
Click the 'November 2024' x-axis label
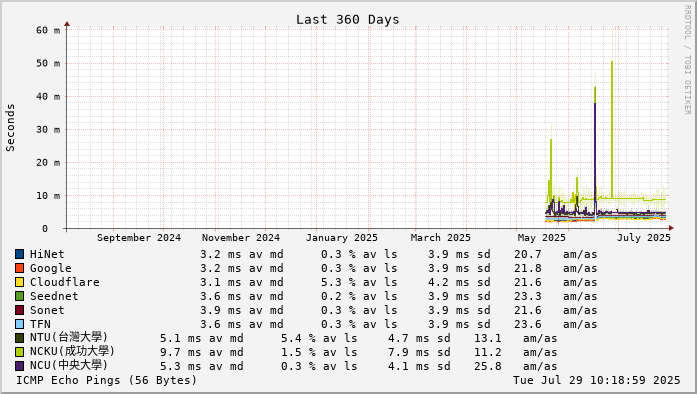coord(241,237)
